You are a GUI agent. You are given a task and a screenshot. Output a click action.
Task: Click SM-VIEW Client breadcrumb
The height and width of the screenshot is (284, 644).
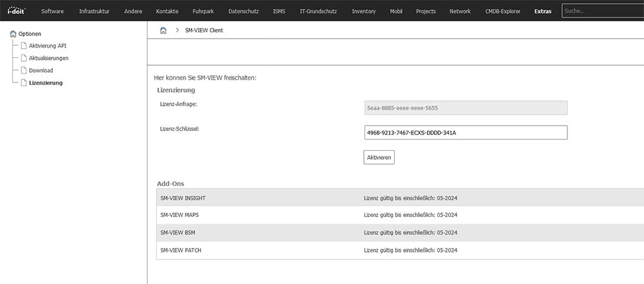[x=204, y=30]
